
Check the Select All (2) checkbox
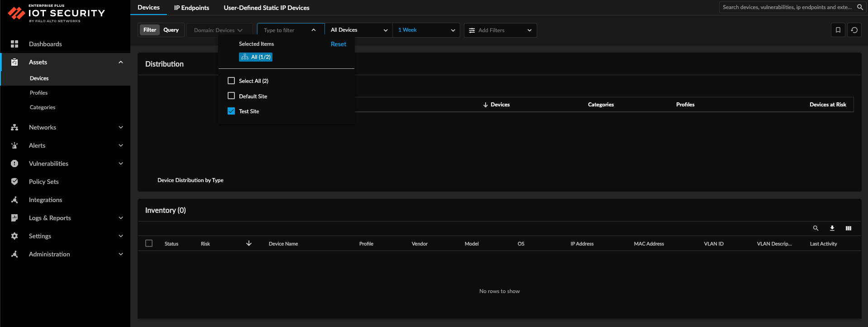(231, 81)
